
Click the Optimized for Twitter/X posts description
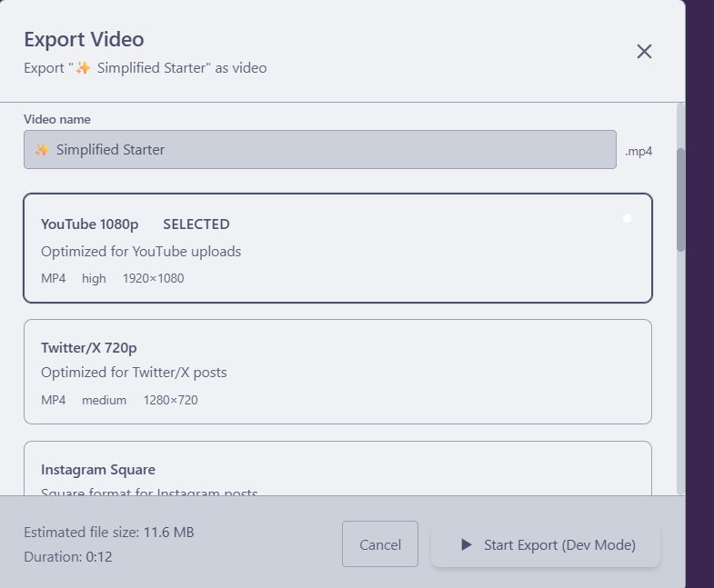pos(134,373)
